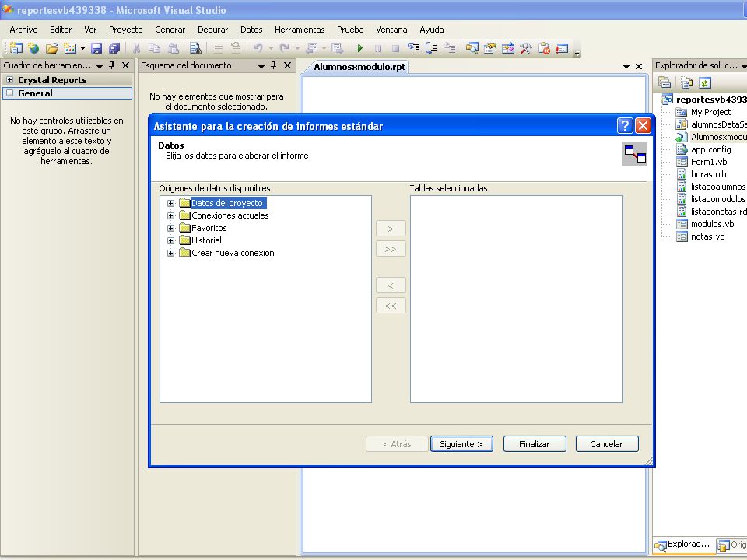Select Form1.vb in Solution Explorer
Viewport: 747px width, 560px height.
point(709,162)
